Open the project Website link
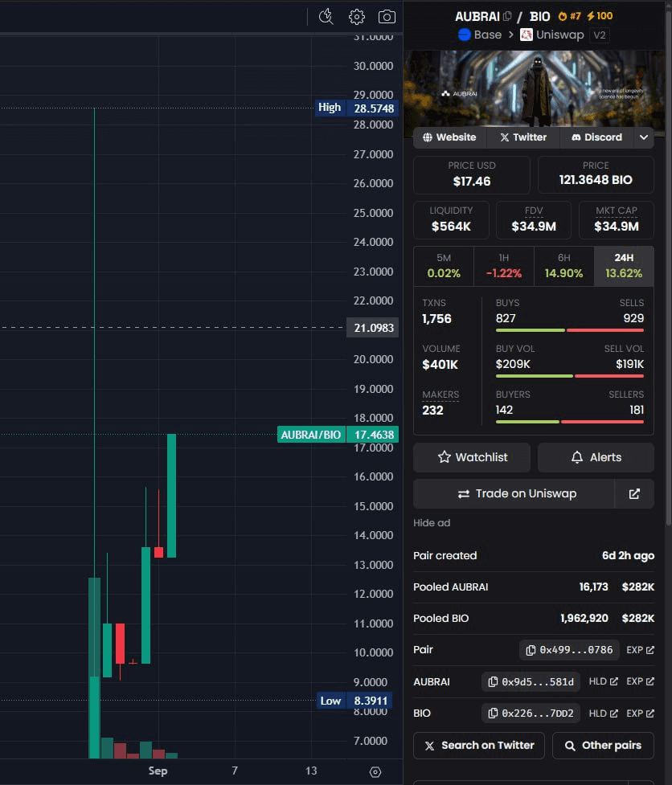Image resolution: width=672 pixels, height=785 pixels. click(x=449, y=137)
